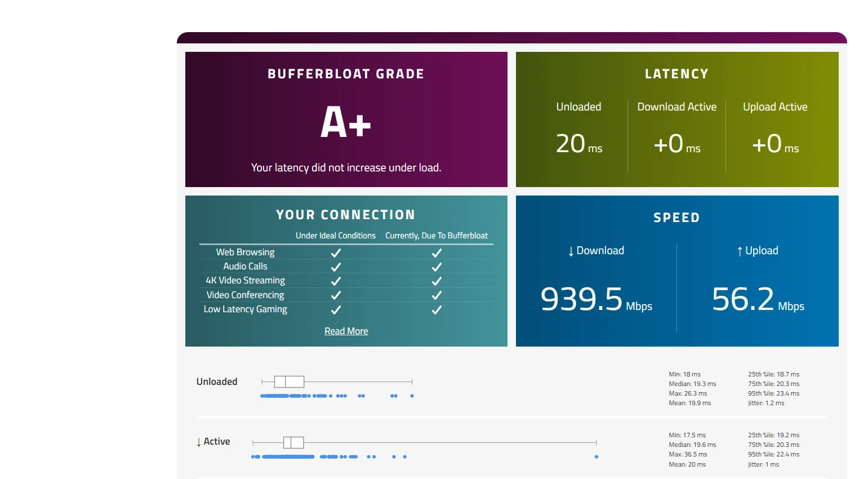The height and width of the screenshot is (479, 868).
Task: Click the Active row's '75th %ile: 20.3 ms'
Action: pos(773,445)
